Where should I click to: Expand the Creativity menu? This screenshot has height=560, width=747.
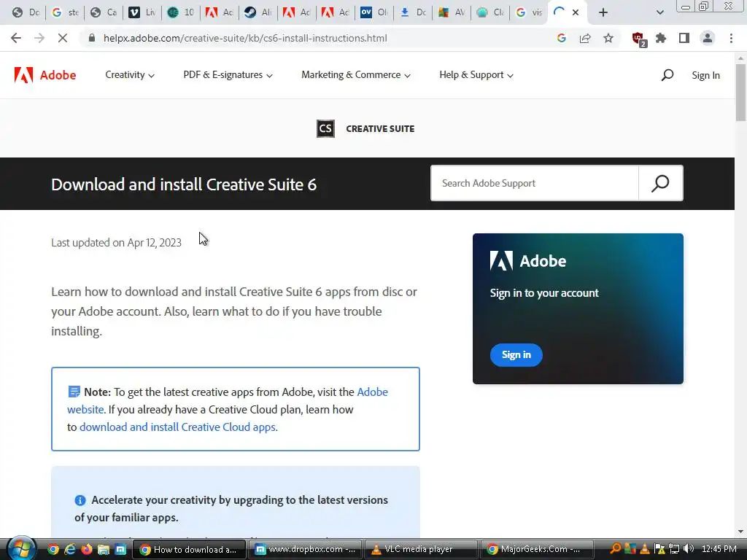tap(130, 75)
